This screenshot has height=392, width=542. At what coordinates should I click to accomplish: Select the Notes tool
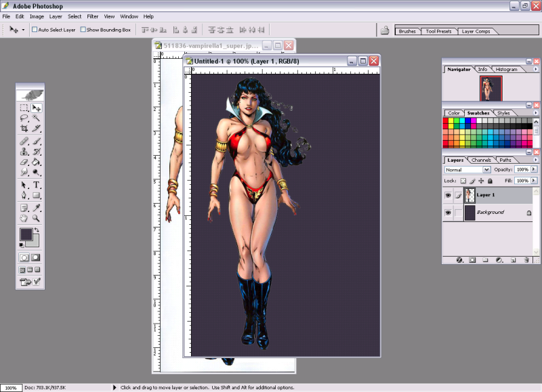click(x=24, y=208)
